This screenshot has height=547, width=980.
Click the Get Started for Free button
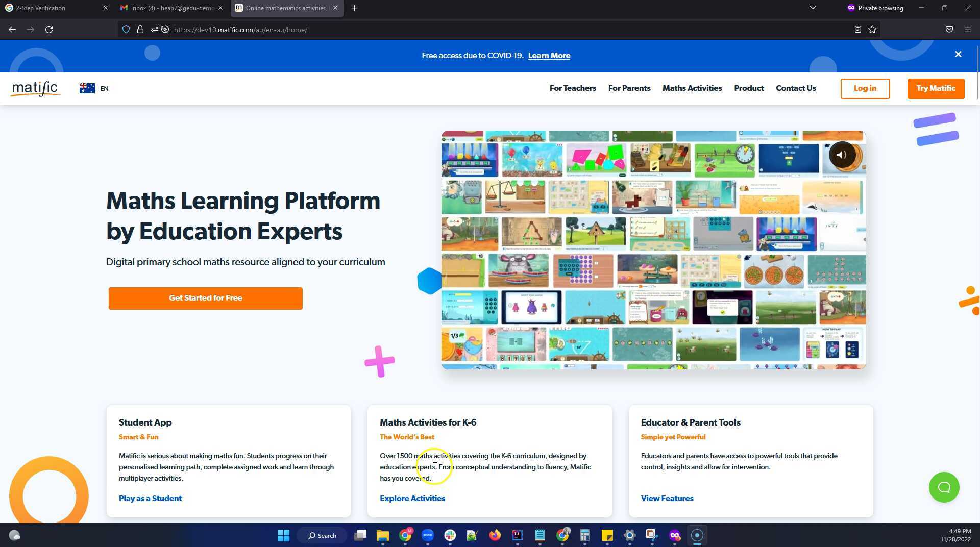point(205,298)
